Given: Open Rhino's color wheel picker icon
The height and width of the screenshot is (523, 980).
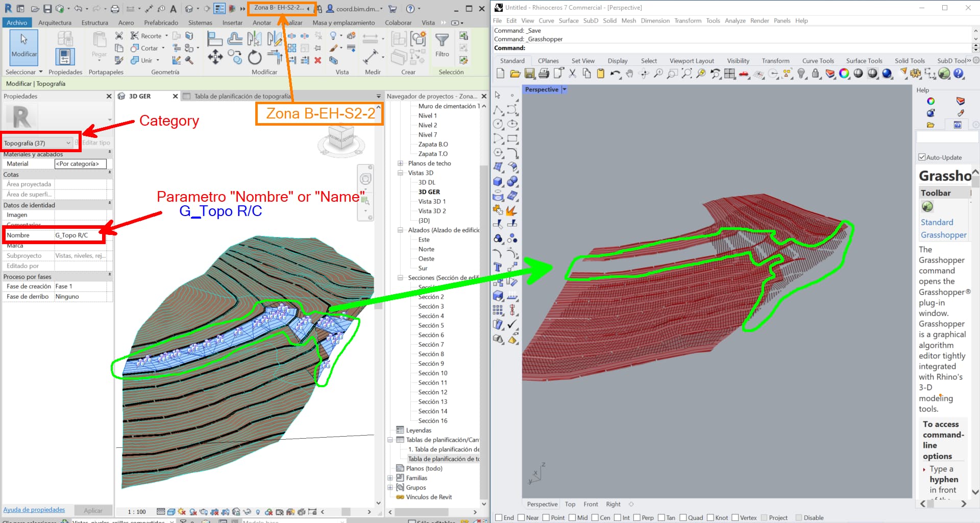Looking at the screenshot, I should (x=844, y=74).
